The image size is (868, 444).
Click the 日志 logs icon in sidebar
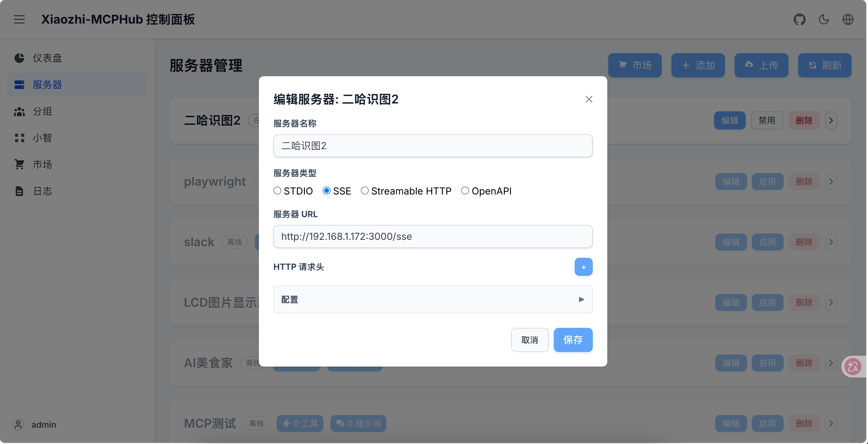(x=19, y=191)
